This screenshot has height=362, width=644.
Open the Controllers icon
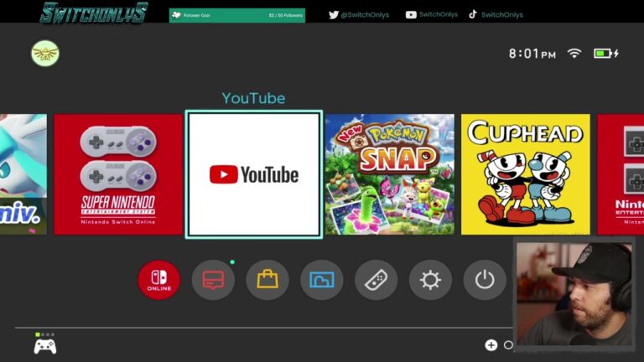[376, 280]
